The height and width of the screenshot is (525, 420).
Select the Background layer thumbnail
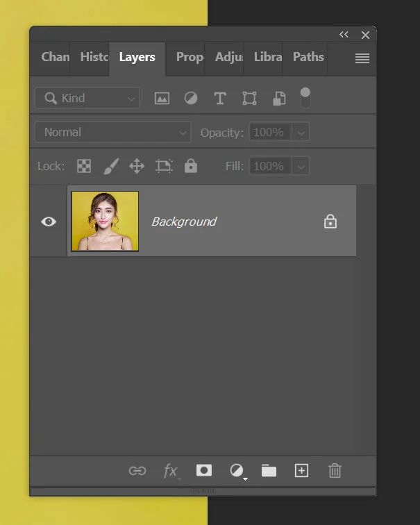(x=105, y=221)
